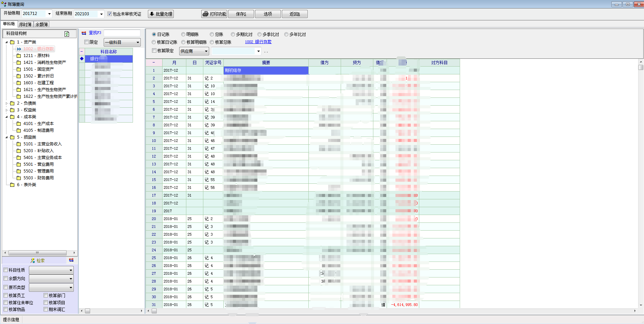Switch to the 余额簿 tab

(x=41, y=24)
